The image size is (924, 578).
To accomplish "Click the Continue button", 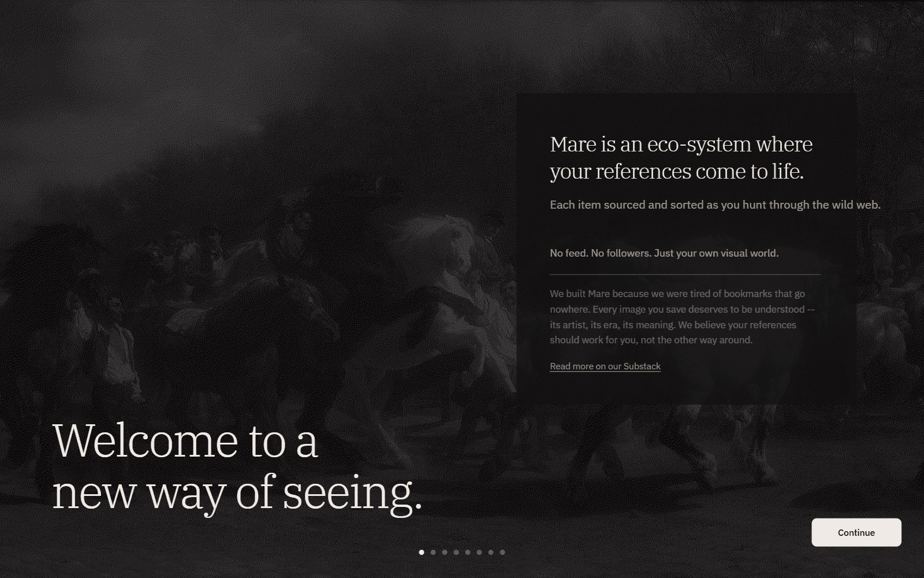I will tap(856, 532).
